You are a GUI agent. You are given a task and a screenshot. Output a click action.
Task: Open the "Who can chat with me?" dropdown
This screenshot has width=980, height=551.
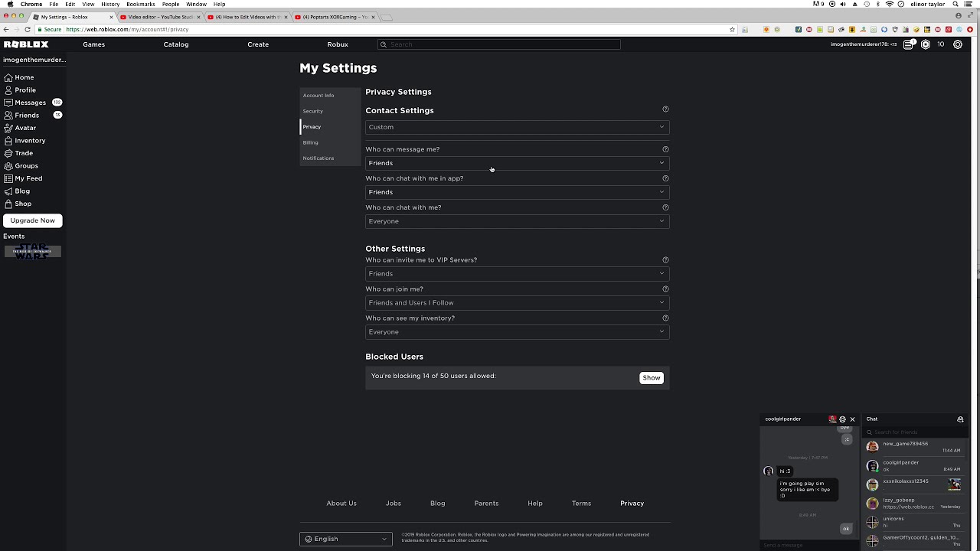[x=517, y=221]
